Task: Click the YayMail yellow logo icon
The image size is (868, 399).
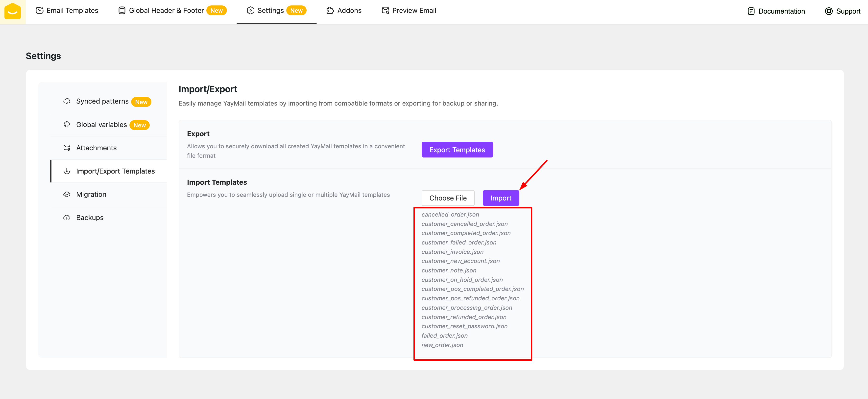Action: (12, 11)
